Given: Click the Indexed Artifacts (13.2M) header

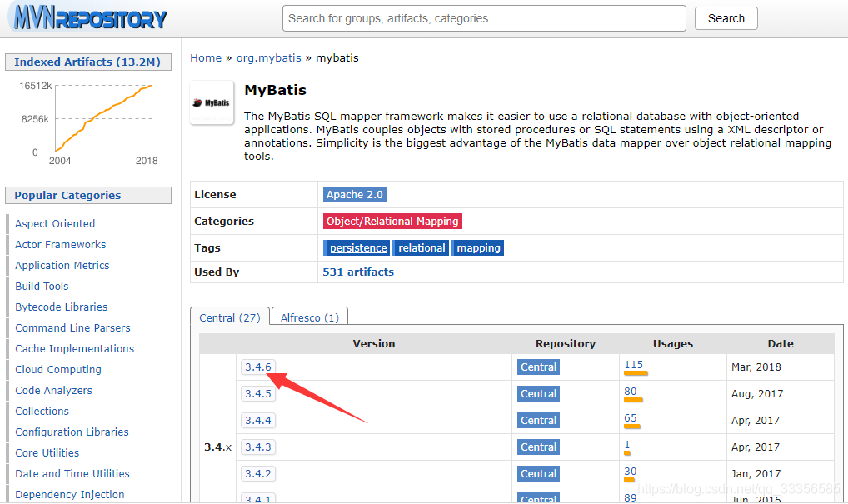Looking at the screenshot, I should point(87,62).
